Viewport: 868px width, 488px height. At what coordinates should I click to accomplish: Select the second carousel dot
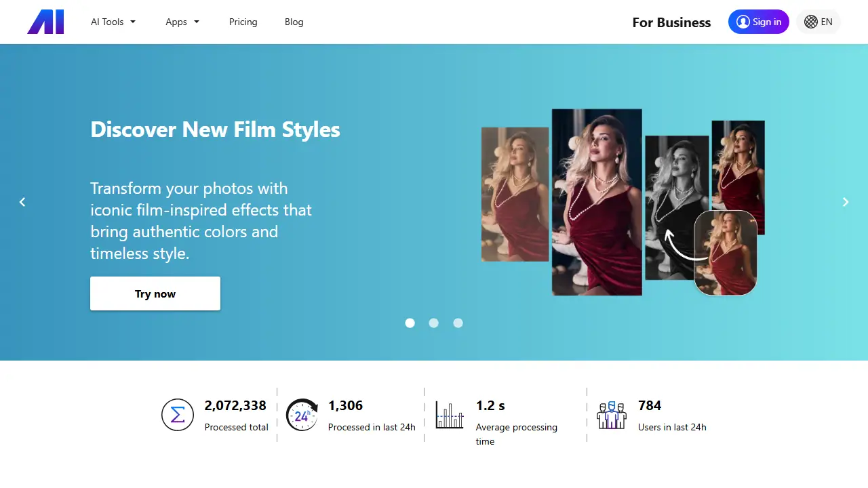click(434, 323)
